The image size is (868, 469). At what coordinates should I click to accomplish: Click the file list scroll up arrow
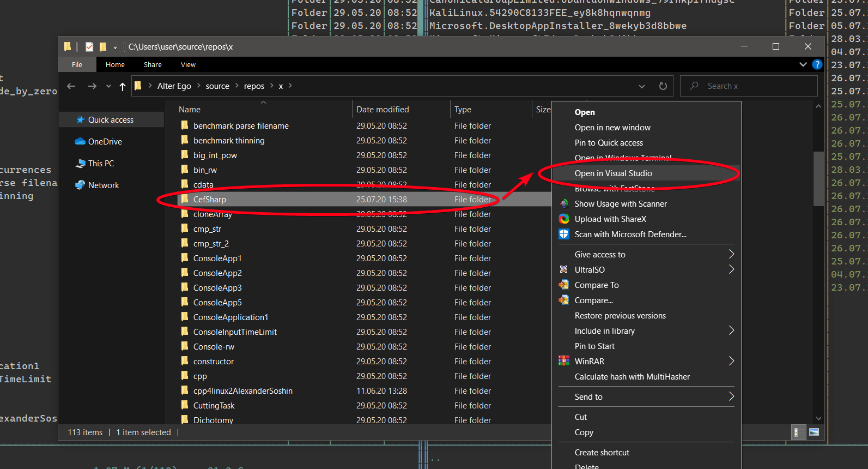(x=818, y=106)
